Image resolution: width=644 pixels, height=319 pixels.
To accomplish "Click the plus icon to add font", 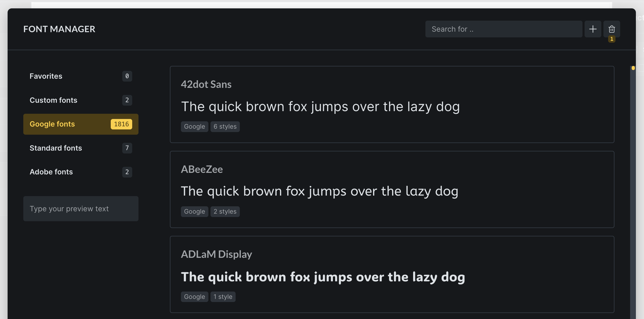I will click(x=593, y=29).
